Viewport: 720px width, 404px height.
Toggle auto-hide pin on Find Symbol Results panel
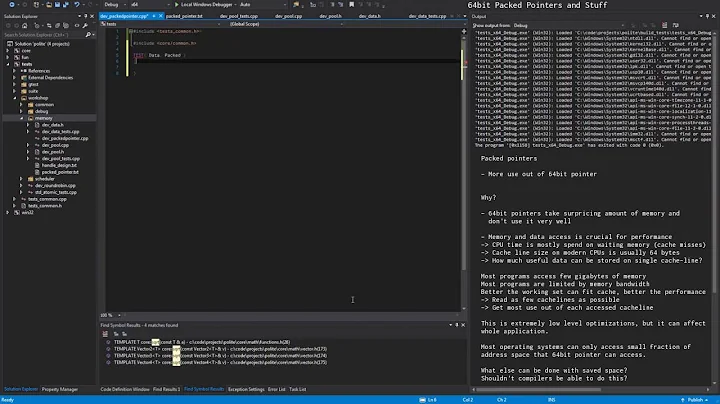coord(456,325)
